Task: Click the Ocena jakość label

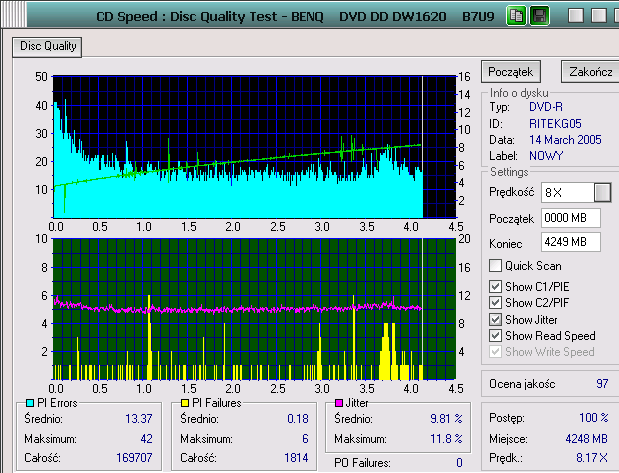Action: (522, 384)
